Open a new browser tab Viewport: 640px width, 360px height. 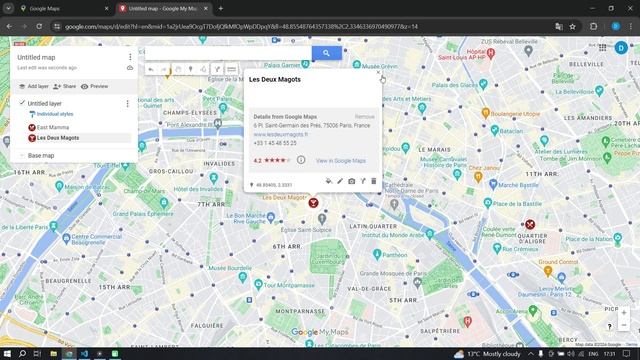click(x=220, y=9)
